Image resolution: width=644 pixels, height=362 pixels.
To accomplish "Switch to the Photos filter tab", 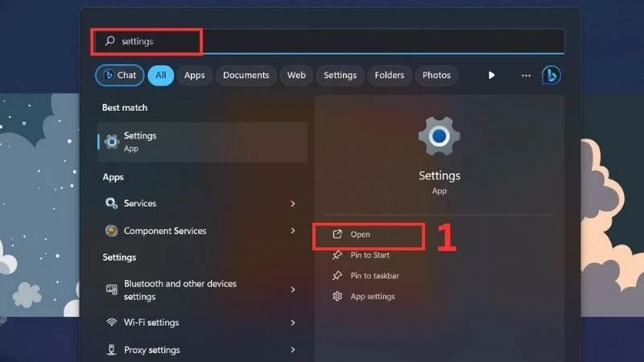I will pyautogui.click(x=436, y=75).
